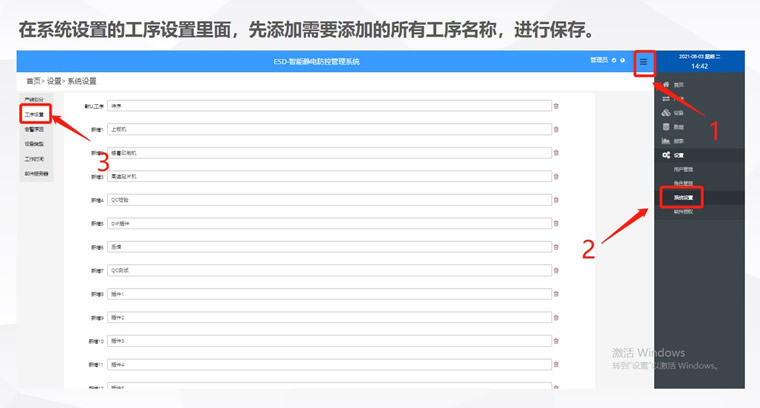Click the 默认工序 field label
Viewport: 760px width, 408px height.
pyautogui.click(x=94, y=106)
